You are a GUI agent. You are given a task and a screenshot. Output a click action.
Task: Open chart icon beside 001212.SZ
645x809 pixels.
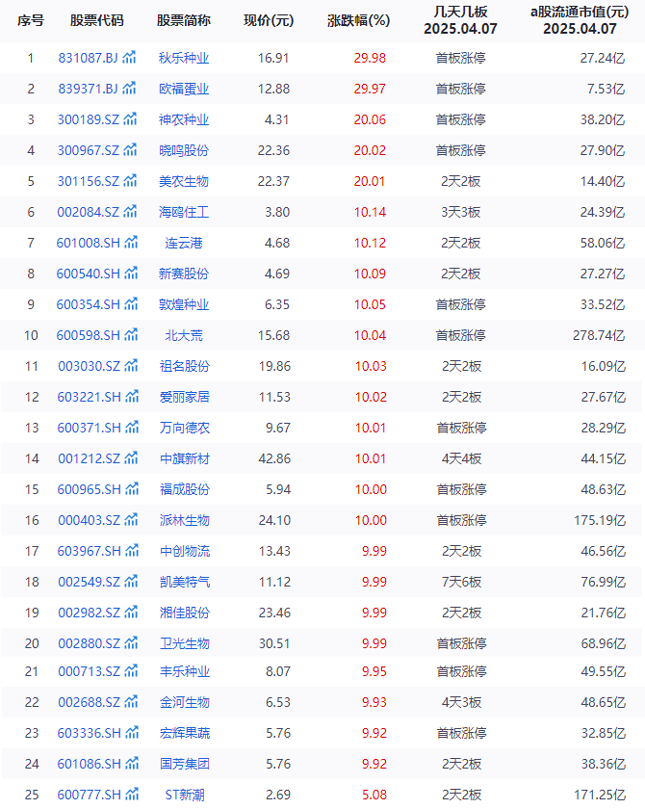coord(132,458)
